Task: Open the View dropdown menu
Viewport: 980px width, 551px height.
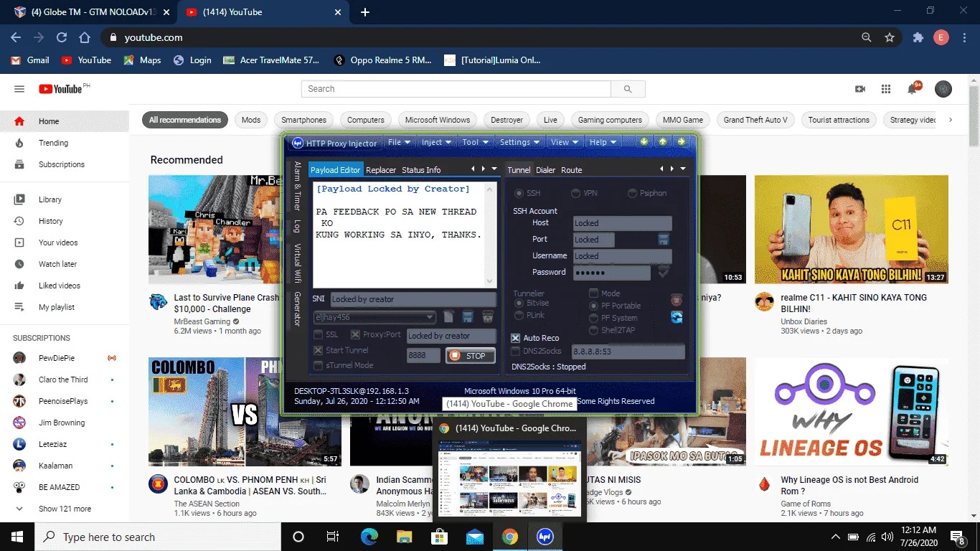Action: (565, 142)
